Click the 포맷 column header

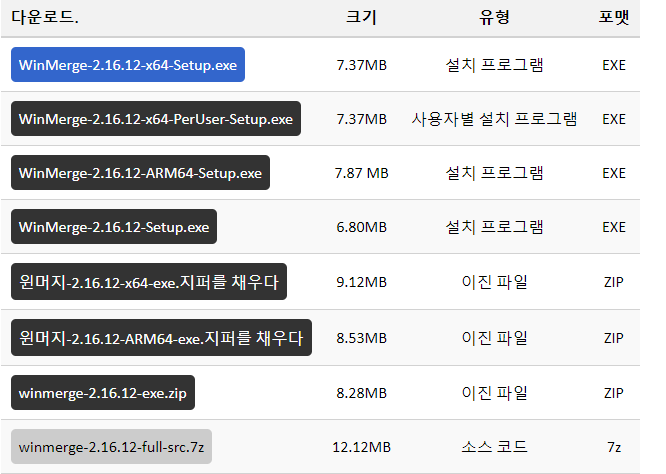[x=614, y=17]
